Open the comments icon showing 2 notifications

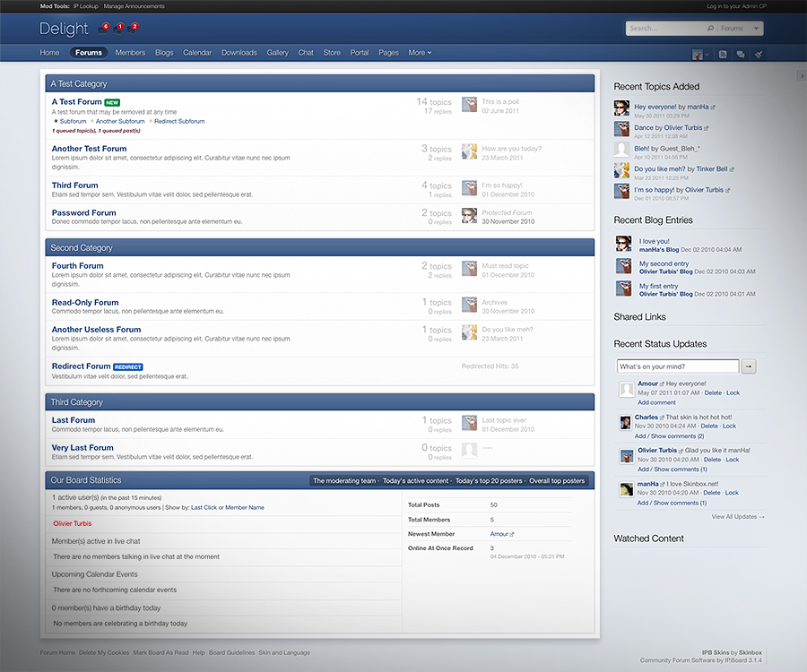click(x=132, y=29)
